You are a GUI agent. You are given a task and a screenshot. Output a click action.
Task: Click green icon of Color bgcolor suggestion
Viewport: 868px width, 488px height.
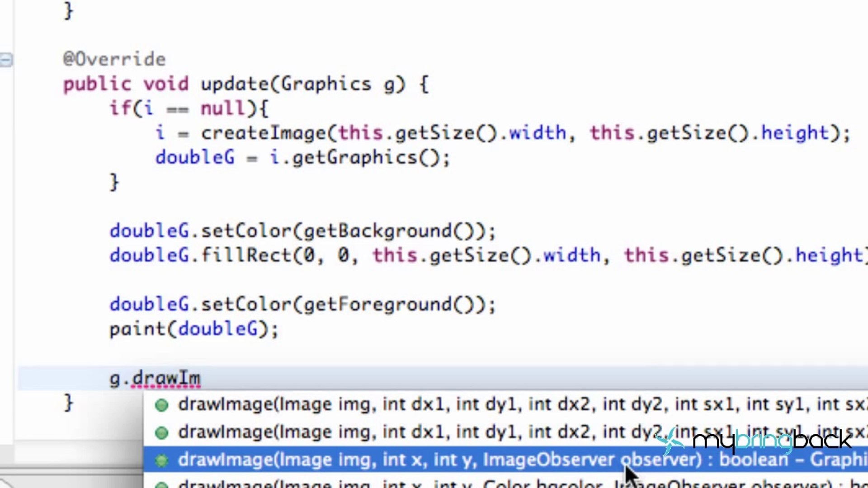click(x=161, y=485)
